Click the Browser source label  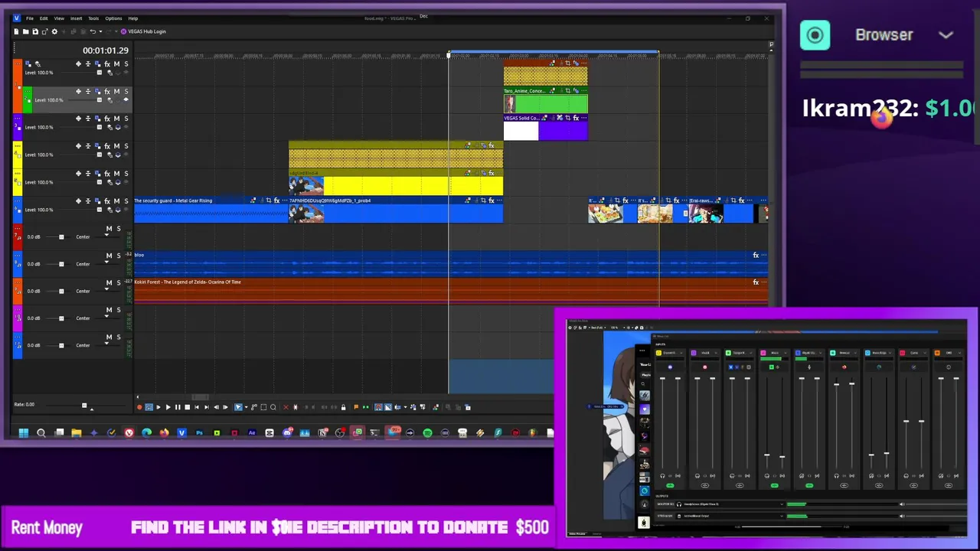coord(884,35)
